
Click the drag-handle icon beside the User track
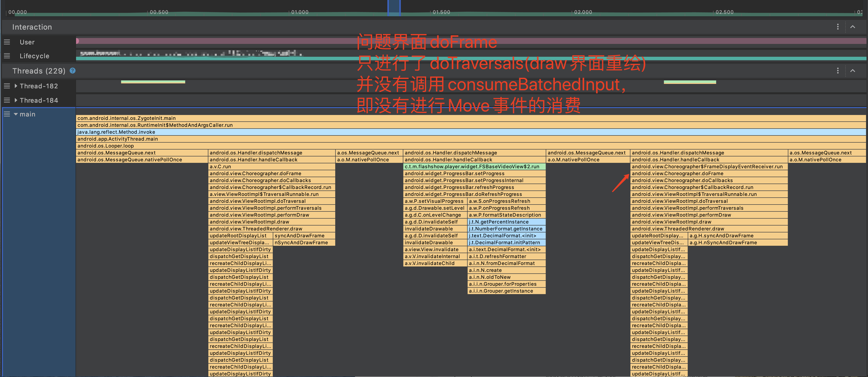[7, 42]
